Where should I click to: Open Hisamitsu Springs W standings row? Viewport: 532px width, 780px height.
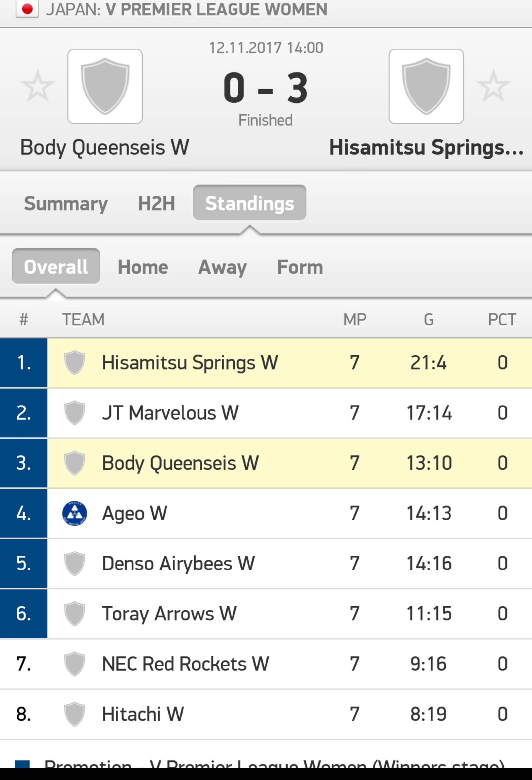tap(266, 363)
